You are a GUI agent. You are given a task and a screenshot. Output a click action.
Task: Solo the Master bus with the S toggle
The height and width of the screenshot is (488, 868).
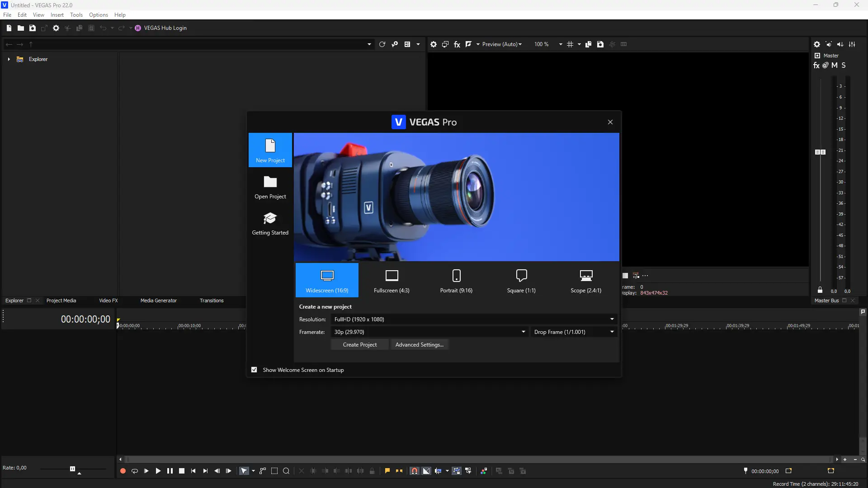[x=843, y=65]
